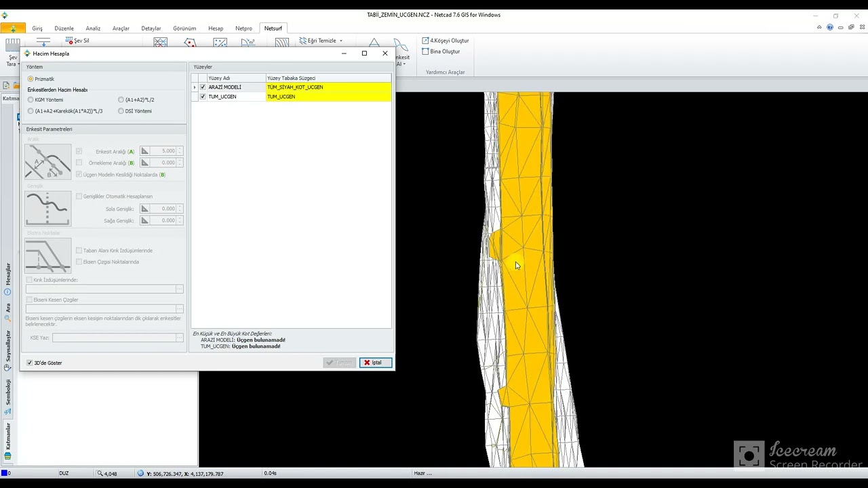Click the Yüzey Tabaka Süzgeci column header

point(328,78)
